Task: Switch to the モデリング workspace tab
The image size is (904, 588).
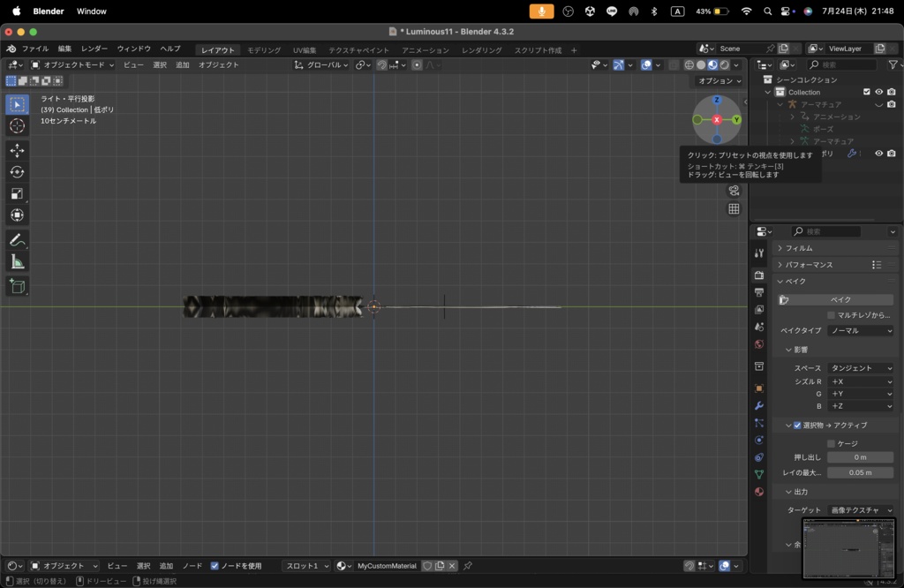Action: click(x=264, y=50)
